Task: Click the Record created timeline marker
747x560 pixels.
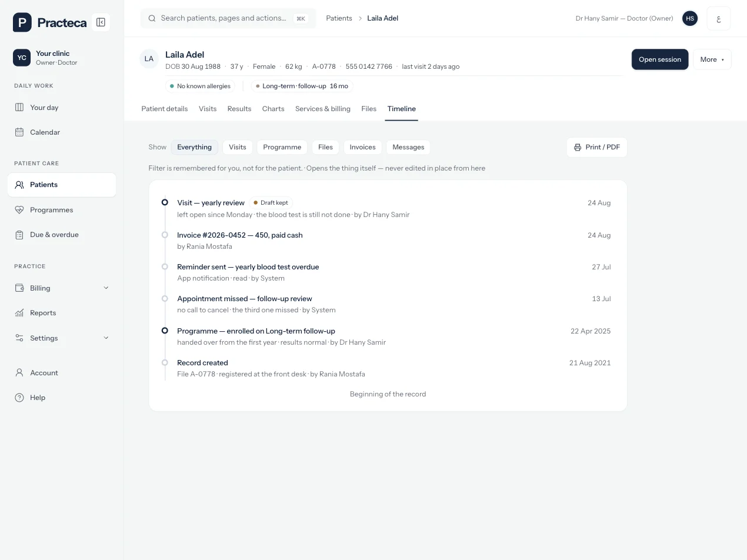Action: tap(165, 362)
